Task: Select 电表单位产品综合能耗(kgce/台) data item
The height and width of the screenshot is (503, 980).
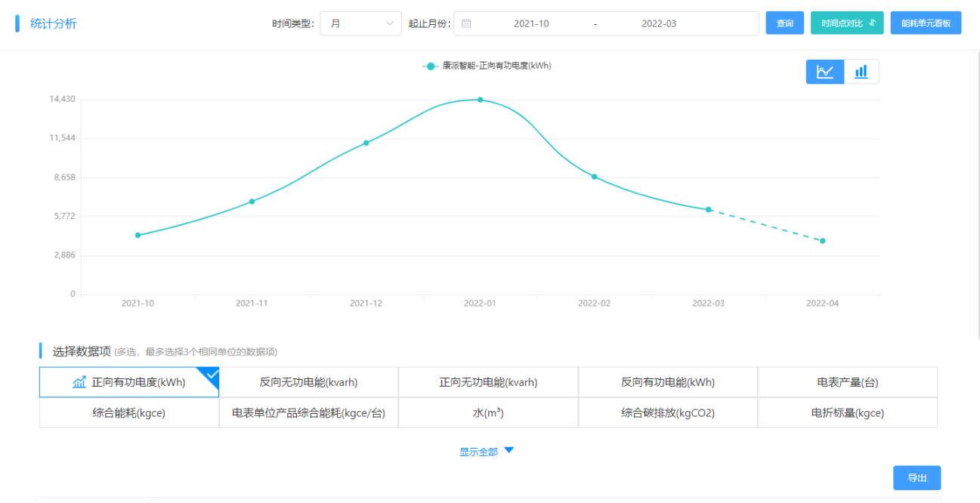Action: [309, 413]
